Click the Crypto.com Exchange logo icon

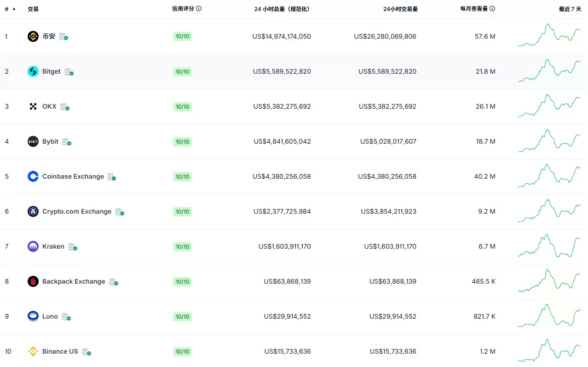(33, 211)
